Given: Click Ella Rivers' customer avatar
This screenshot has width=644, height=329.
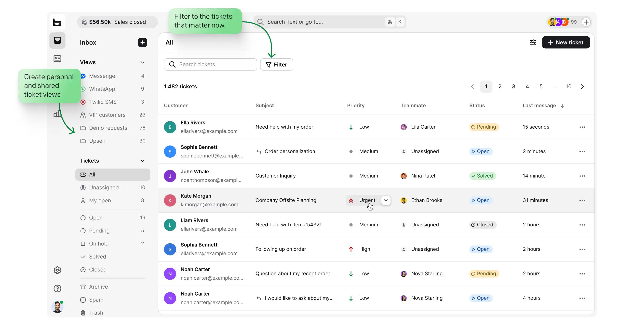Looking at the screenshot, I should (170, 127).
